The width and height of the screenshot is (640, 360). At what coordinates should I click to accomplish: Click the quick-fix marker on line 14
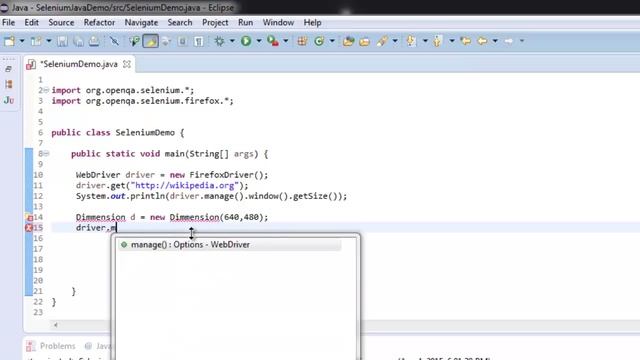29,217
